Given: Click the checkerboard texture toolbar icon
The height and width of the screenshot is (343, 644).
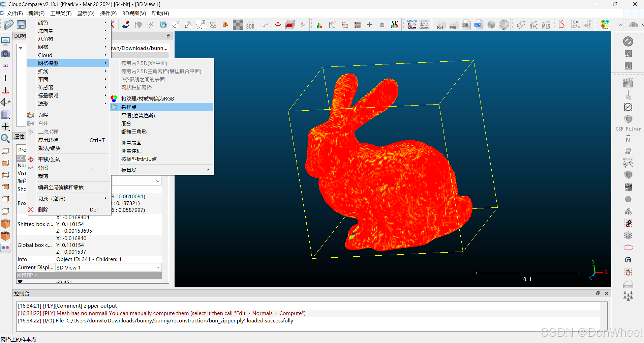Looking at the screenshot, I should tap(238, 25).
